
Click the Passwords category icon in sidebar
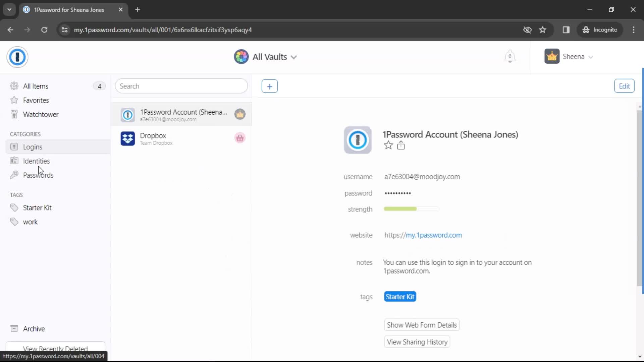coord(14,175)
